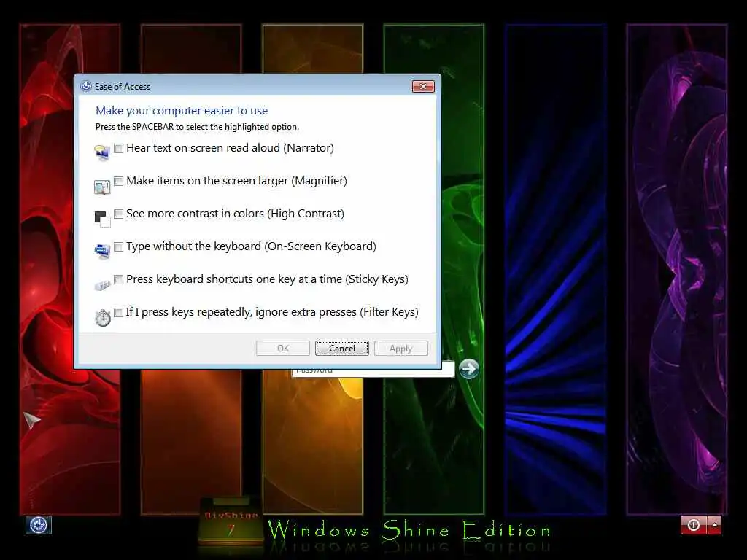Click the Sticky Keys keyboard icon

[x=102, y=285]
